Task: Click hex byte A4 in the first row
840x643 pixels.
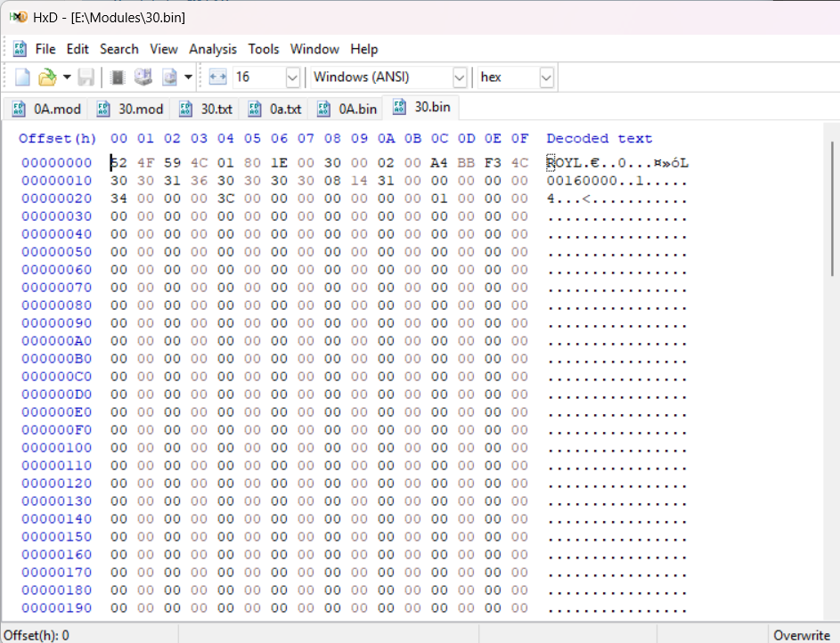Action: 439,163
